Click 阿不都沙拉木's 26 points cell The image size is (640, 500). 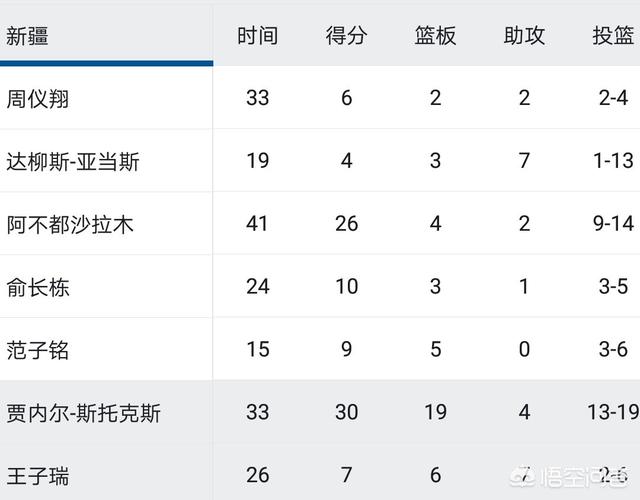click(x=347, y=224)
